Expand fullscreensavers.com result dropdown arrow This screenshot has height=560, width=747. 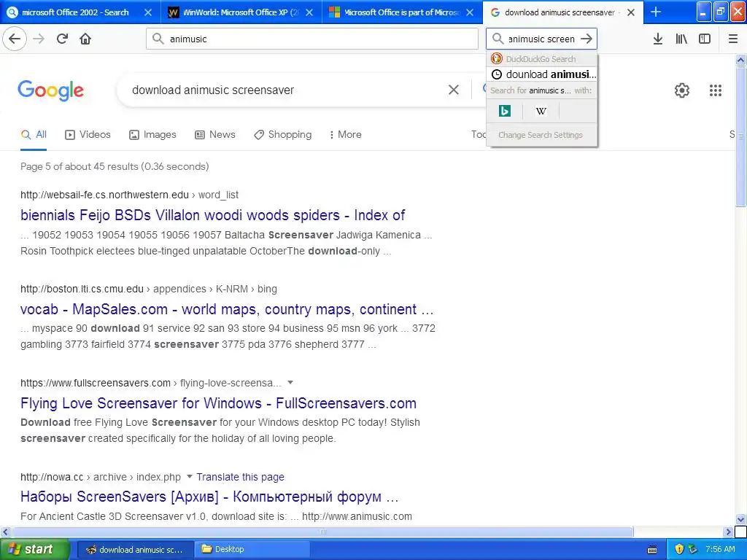[290, 382]
